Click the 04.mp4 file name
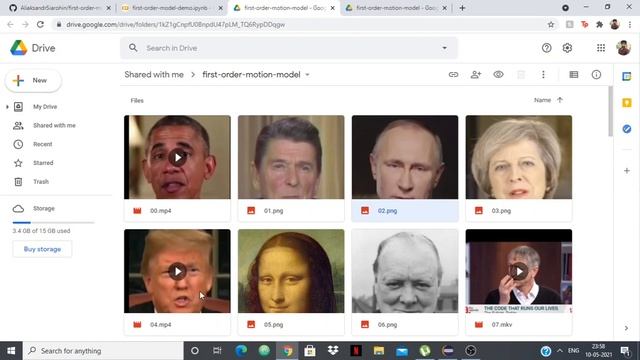640x360 pixels. [160, 324]
